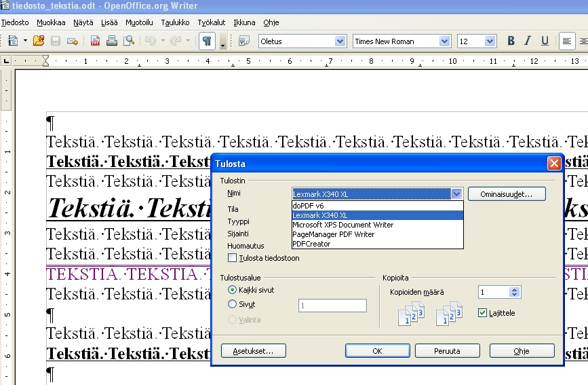Click the Ominaisuudet button
Viewport: 588px width, 385px height.
(507, 194)
